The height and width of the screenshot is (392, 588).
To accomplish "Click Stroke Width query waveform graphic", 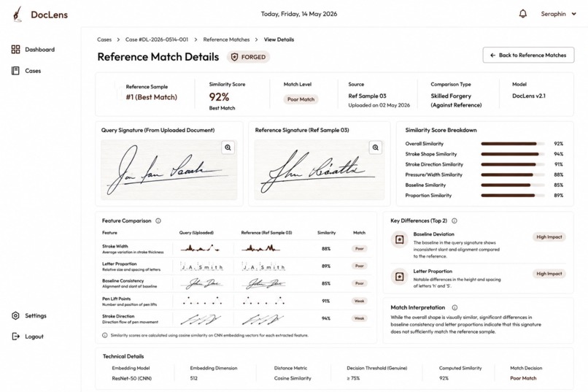I will click(200, 248).
